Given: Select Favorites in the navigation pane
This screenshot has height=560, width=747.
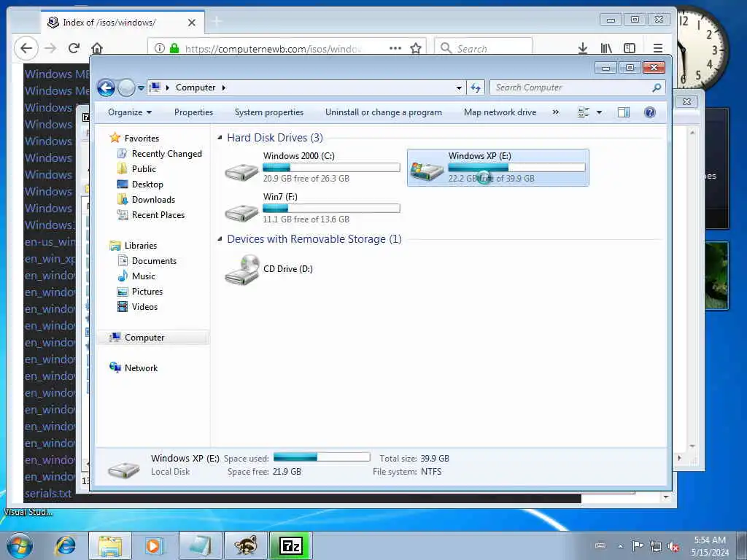Looking at the screenshot, I should (142, 138).
